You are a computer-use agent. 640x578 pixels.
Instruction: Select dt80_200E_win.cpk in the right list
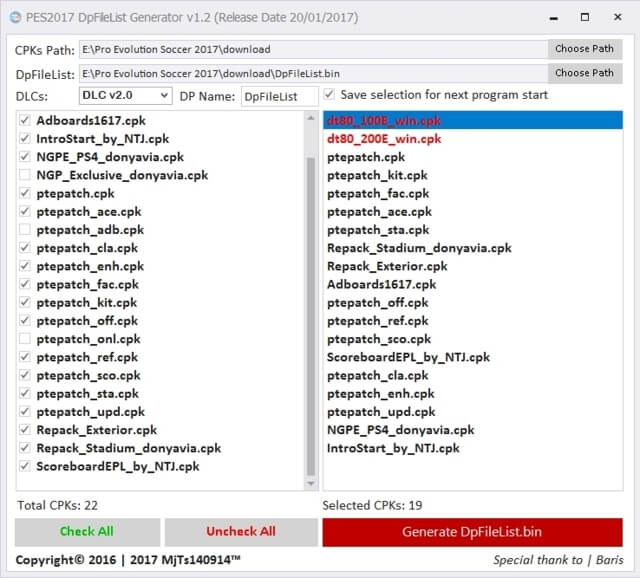pos(473,139)
